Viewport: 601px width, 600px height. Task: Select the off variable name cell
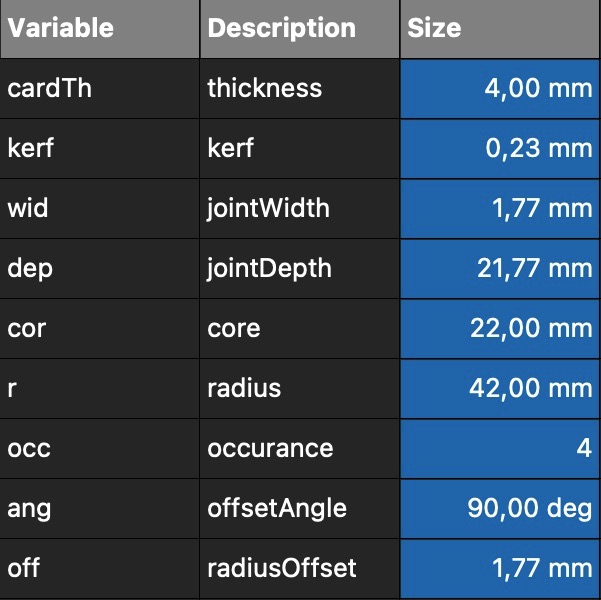pyautogui.click(x=100, y=569)
